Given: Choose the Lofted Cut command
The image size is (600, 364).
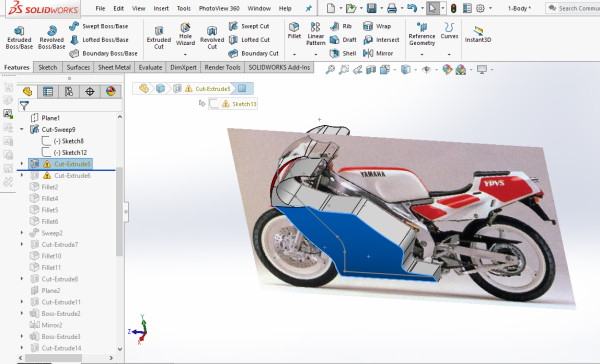Looking at the screenshot, I should [x=249, y=39].
